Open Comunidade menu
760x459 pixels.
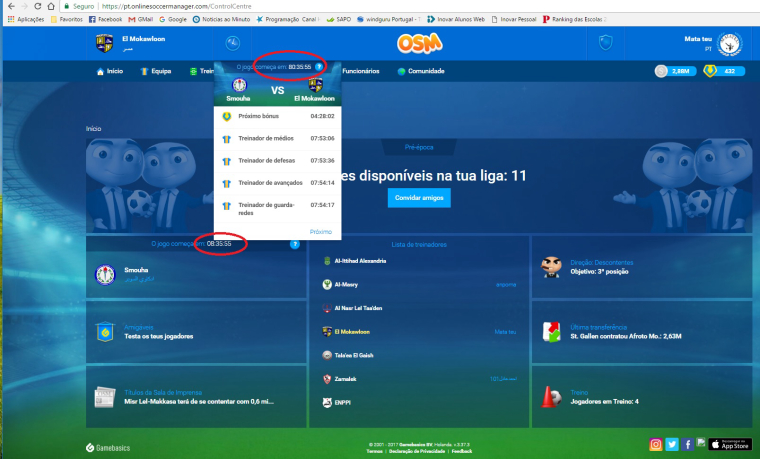click(x=421, y=71)
